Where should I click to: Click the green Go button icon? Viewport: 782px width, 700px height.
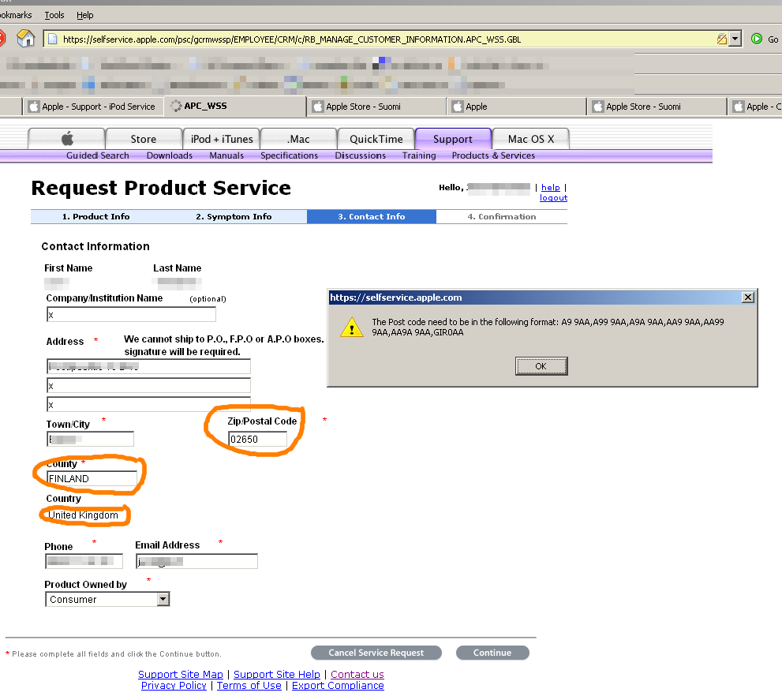click(757, 39)
